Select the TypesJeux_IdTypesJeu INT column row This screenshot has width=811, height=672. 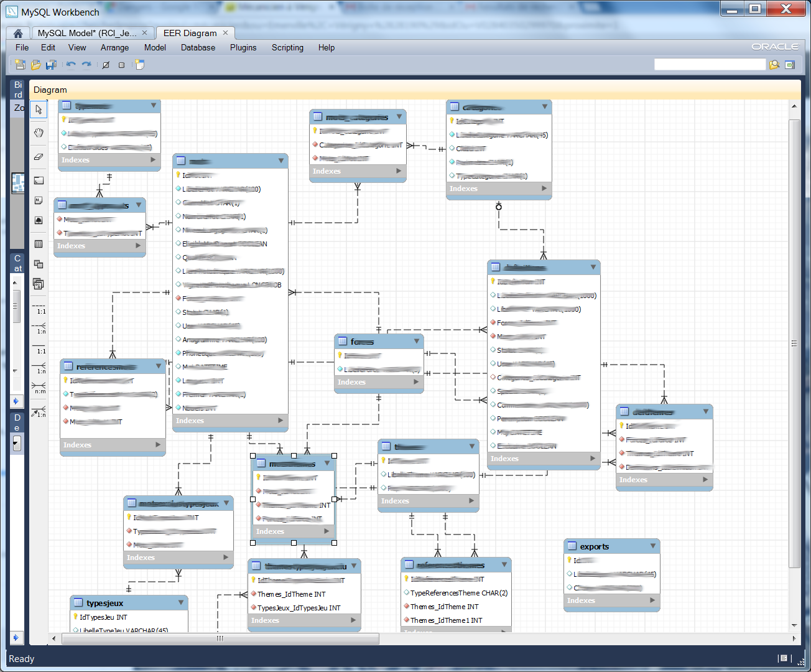pyautogui.click(x=304, y=608)
